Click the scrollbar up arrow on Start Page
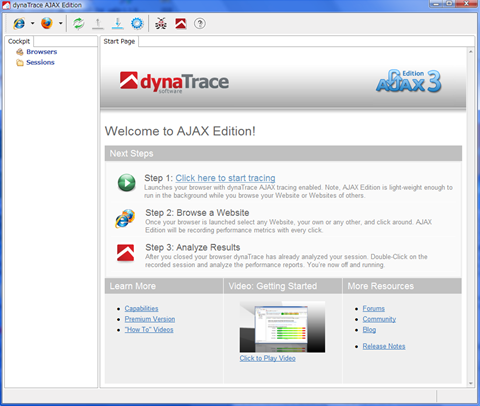The height and width of the screenshot is (406, 480). [x=471, y=52]
